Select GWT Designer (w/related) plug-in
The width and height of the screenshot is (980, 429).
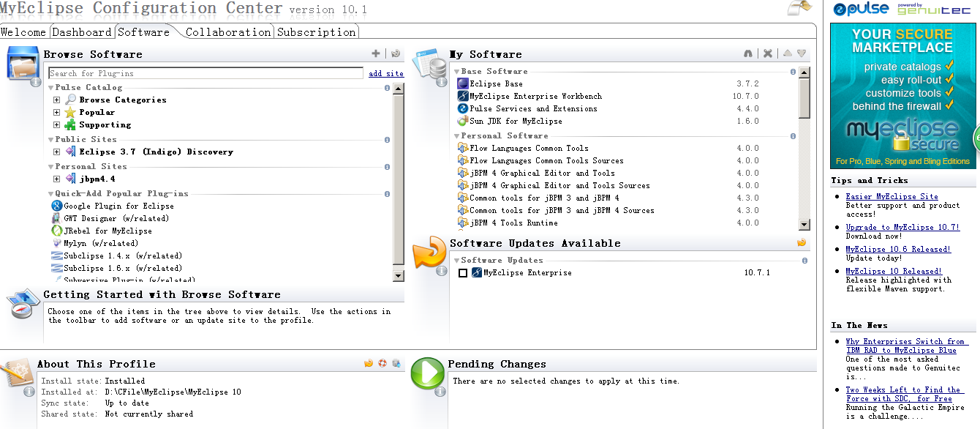(116, 218)
